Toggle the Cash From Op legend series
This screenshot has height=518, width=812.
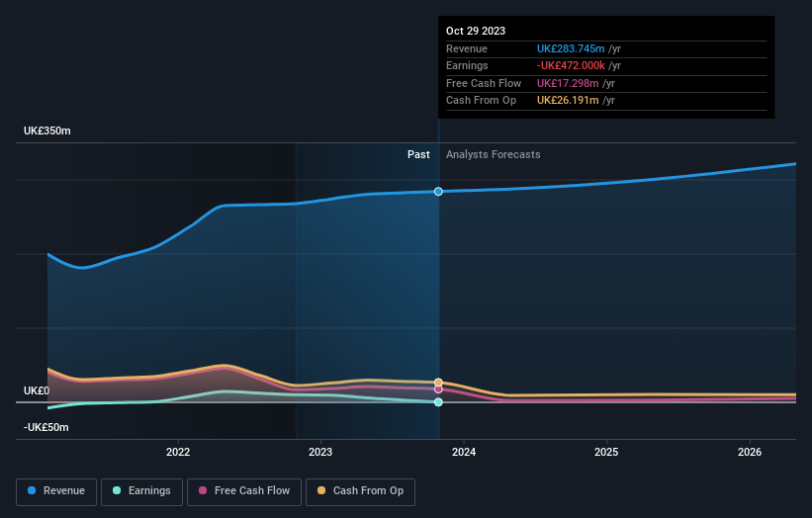[360, 491]
